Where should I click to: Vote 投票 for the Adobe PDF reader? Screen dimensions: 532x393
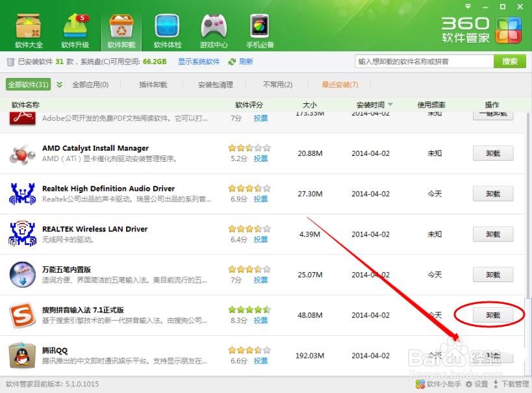260,118
